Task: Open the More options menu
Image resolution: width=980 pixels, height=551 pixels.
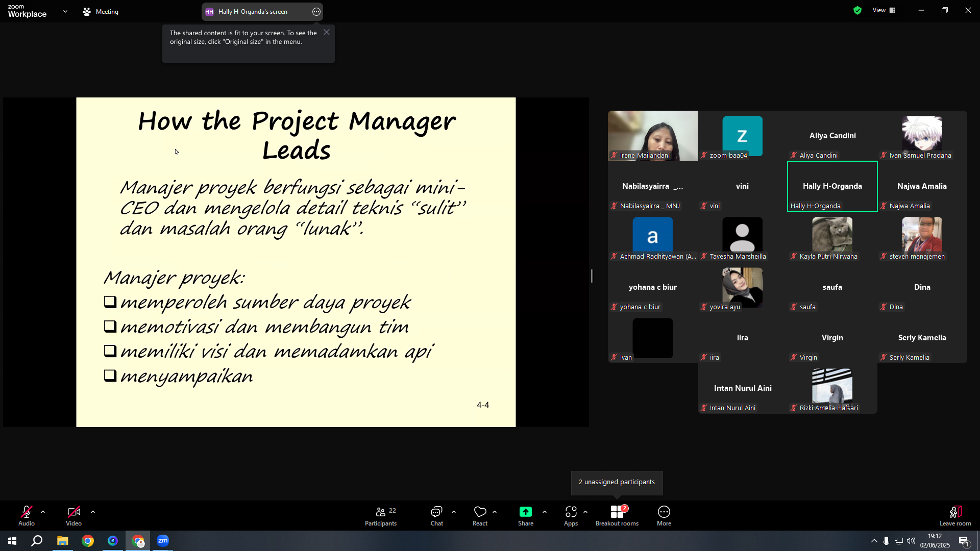Action: (x=664, y=516)
